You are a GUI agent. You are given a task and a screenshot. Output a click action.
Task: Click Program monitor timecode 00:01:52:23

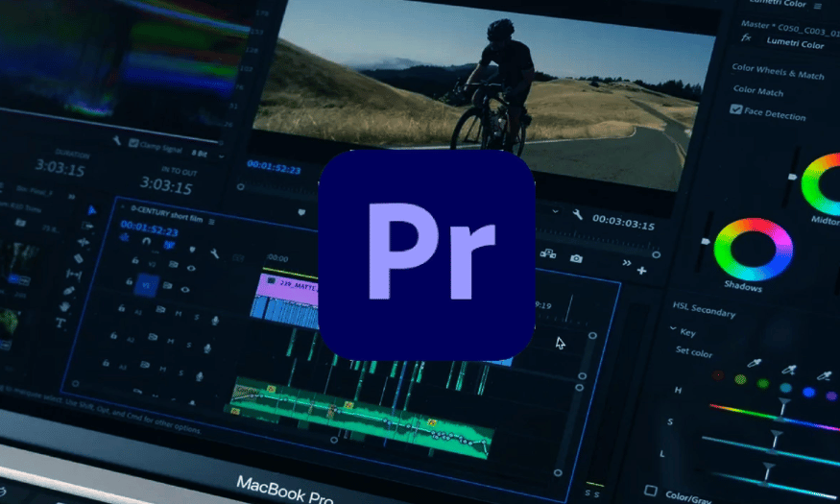[274, 167]
